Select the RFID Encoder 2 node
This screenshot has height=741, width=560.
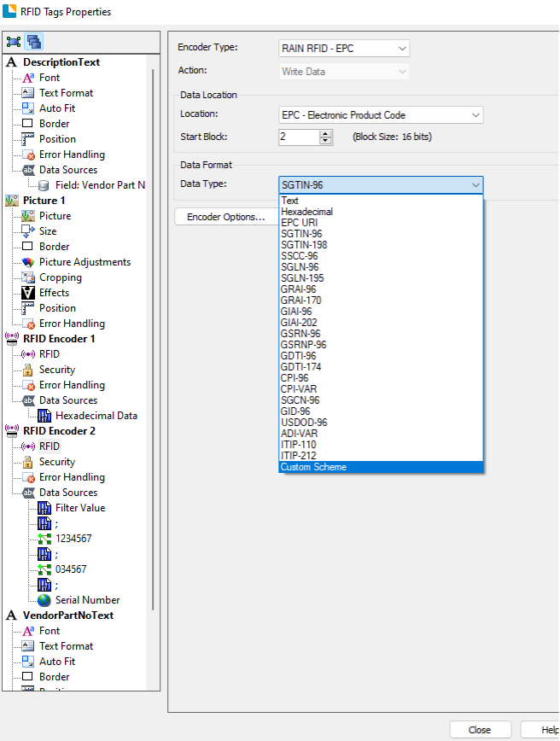tap(59, 431)
